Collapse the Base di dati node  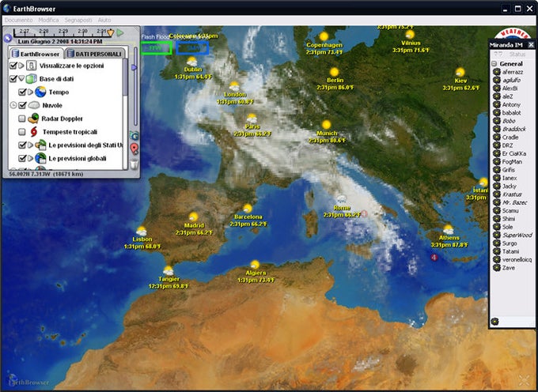[21, 79]
